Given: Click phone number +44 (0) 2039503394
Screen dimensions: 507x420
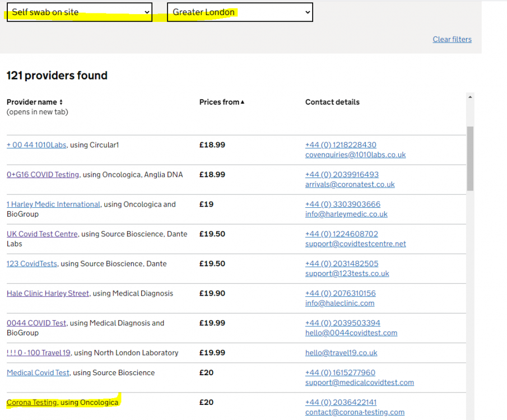Looking at the screenshot, I should point(343,323).
